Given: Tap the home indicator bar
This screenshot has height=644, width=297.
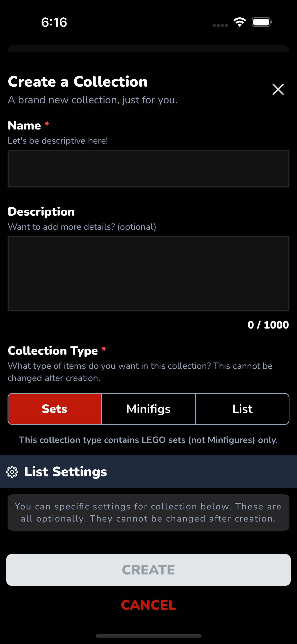Looking at the screenshot, I should click(x=148, y=636).
